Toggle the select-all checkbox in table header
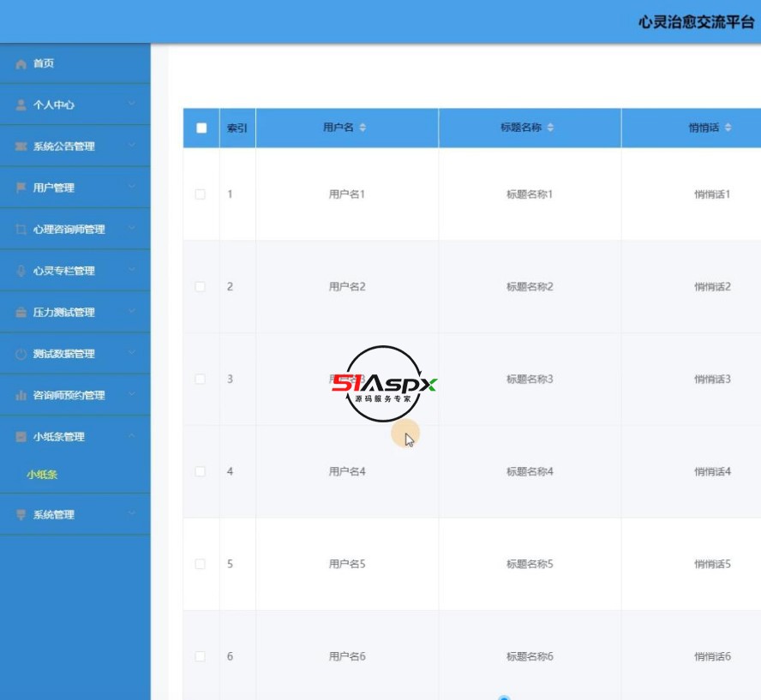This screenshot has width=761, height=700. click(x=201, y=128)
